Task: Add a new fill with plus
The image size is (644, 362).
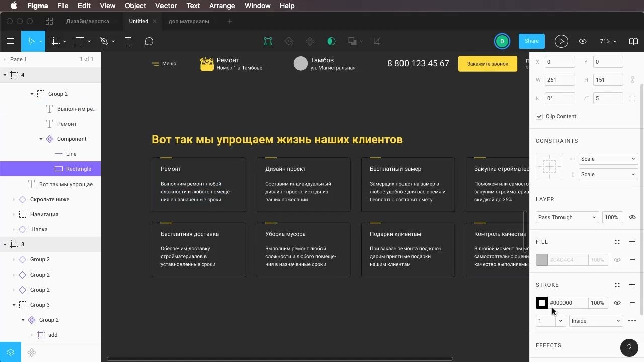Action: (x=632, y=242)
